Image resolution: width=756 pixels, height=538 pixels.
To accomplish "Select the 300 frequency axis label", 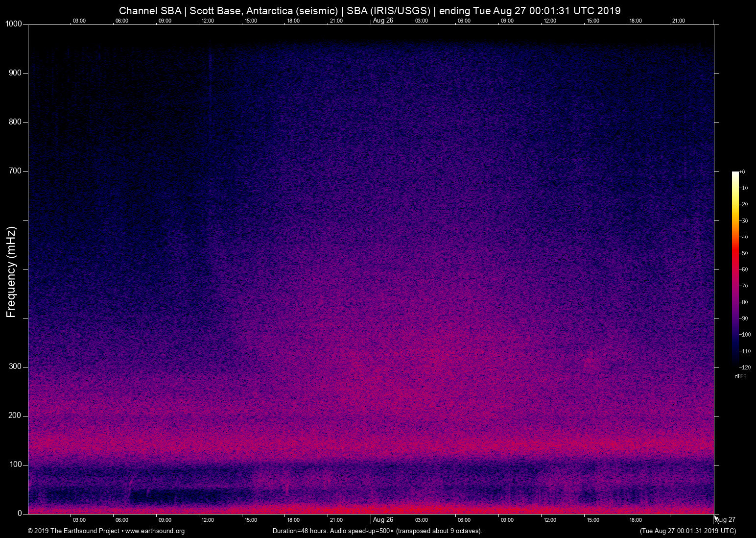I will 16,367.
